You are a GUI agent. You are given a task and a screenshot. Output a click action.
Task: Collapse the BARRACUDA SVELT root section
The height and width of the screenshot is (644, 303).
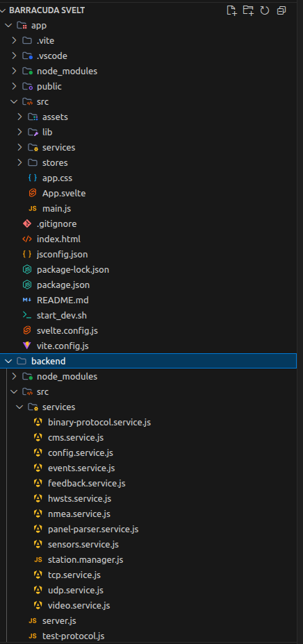coord(5,10)
